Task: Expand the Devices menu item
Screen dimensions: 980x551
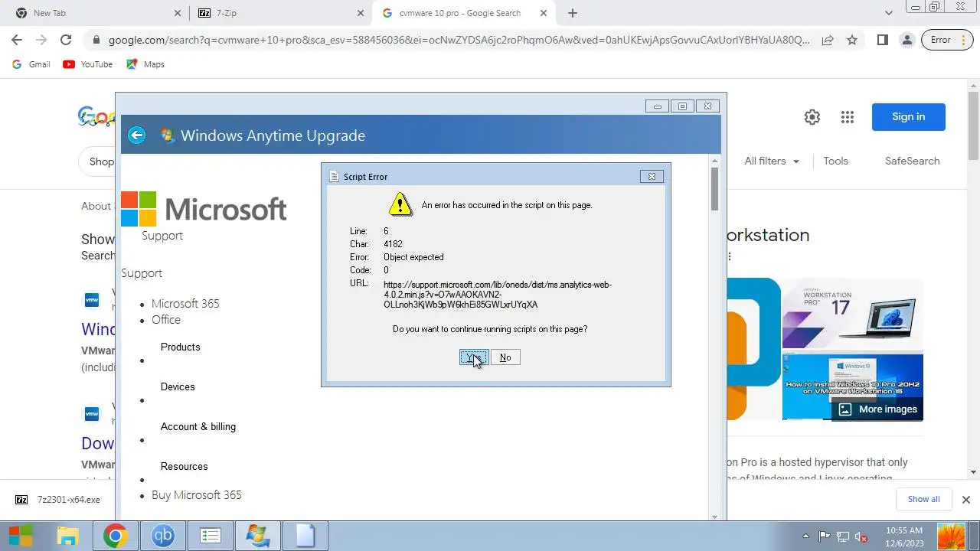Action: (178, 386)
